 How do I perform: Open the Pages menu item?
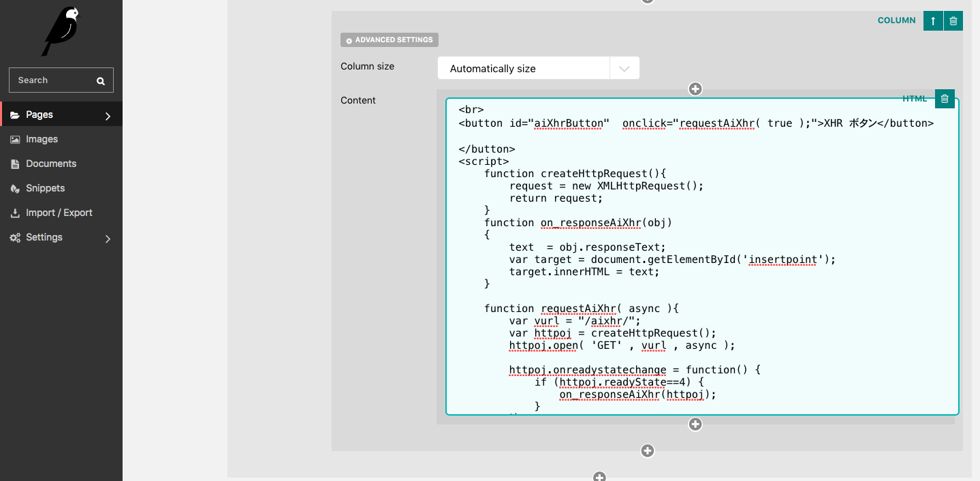click(61, 114)
